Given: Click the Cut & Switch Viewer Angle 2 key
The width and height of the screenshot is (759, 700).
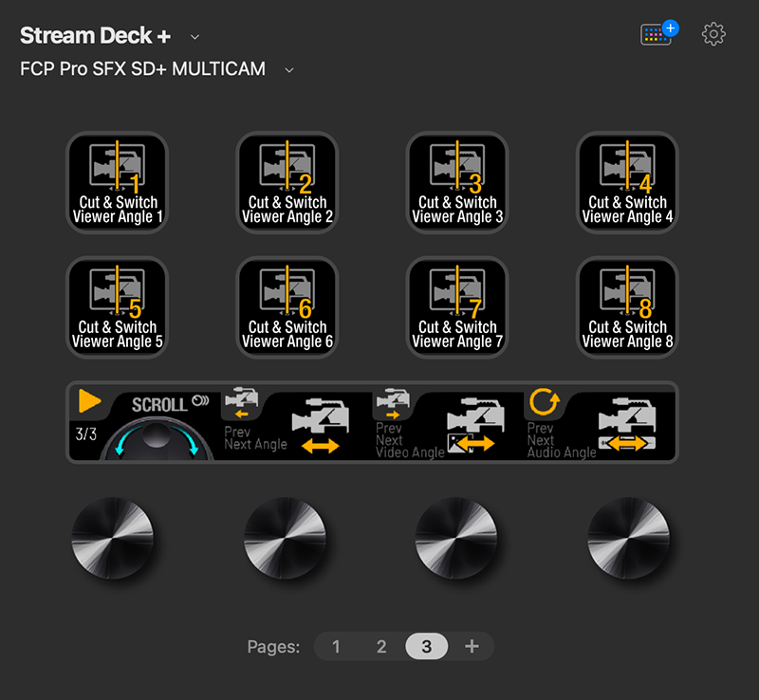Looking at the screenshot, I should pos(287,183).
